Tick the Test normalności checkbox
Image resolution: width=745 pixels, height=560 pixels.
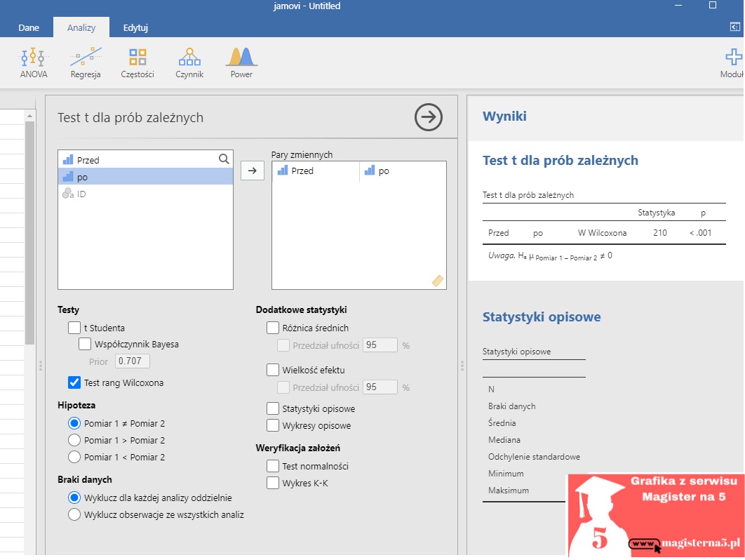pos(273,466)
